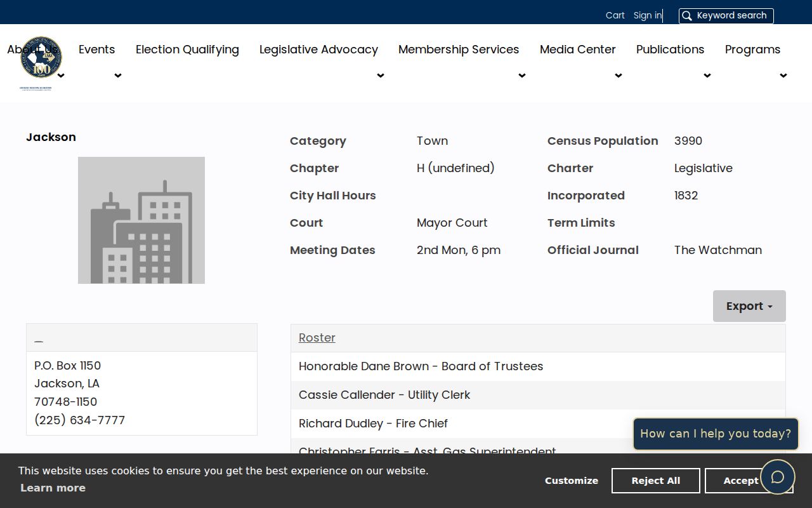Open the Export dropdown

pyautogui.click(x=749, y=306)
